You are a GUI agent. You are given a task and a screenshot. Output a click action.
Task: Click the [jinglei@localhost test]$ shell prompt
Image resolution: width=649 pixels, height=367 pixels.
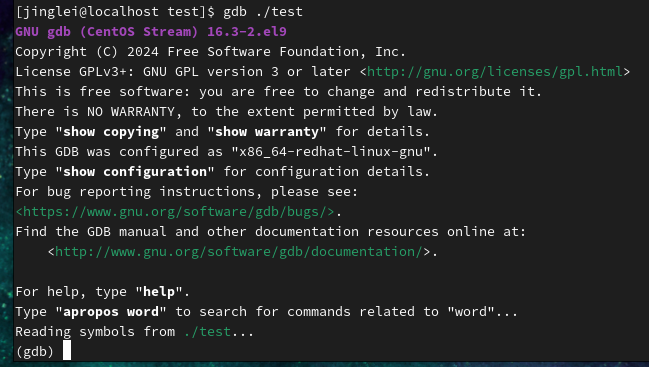(x=115, y=12)
